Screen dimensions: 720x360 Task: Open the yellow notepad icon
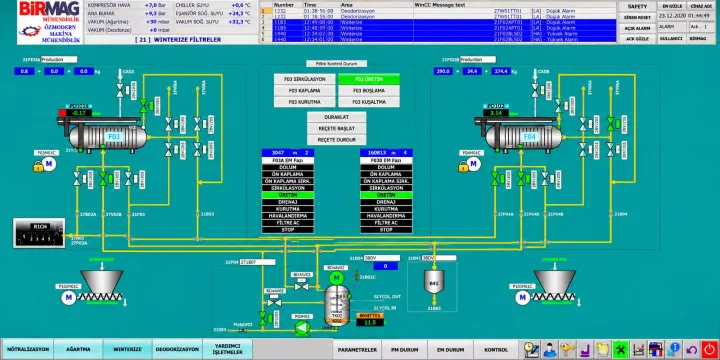pyautogui.click(x=602, y=350)
